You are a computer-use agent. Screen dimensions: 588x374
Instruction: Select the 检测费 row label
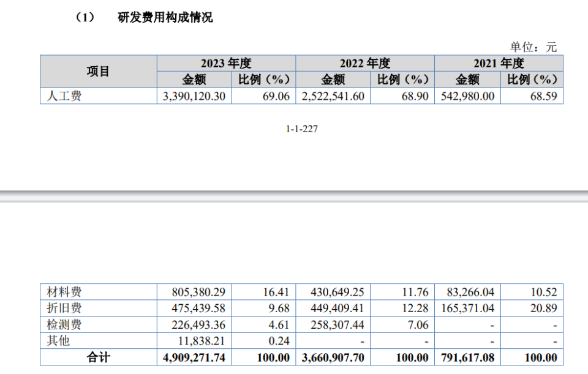(64, 324)
